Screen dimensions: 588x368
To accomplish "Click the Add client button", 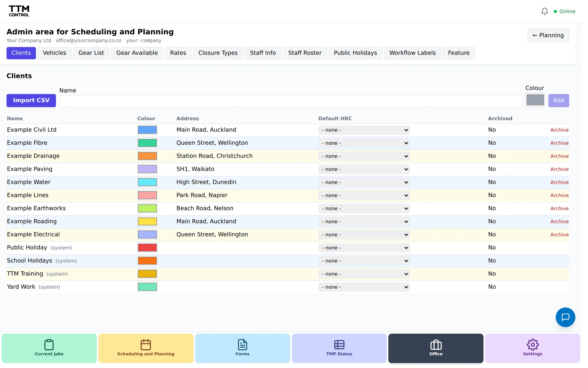I will coord(558,100).
